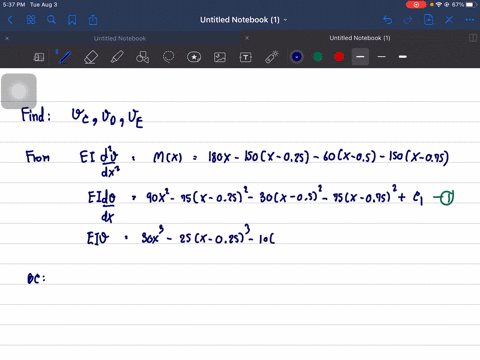Viewport: 480px width, 360px height.
Task: Select the Image insert tool
Action: click(x=220, y=57)
